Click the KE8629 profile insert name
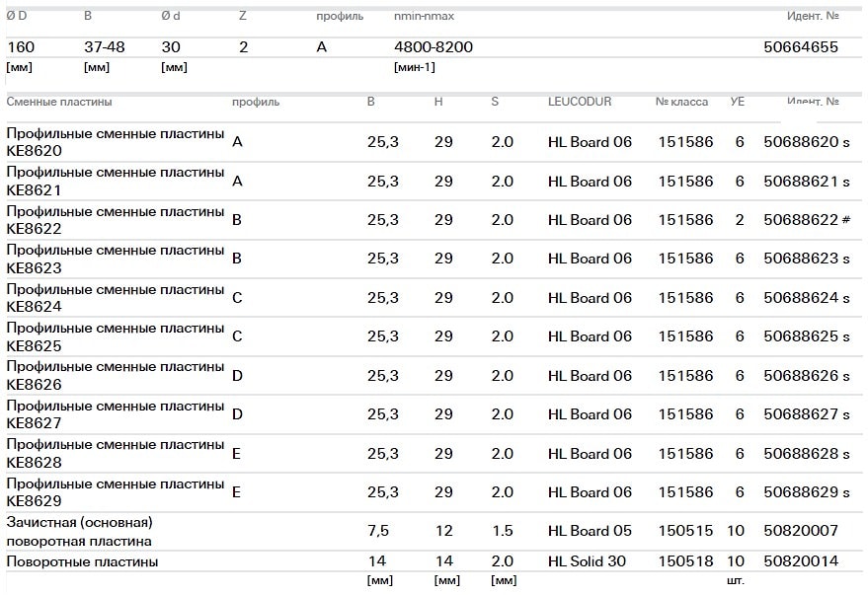This screenshot has height=595, width=868. (115, 492)
